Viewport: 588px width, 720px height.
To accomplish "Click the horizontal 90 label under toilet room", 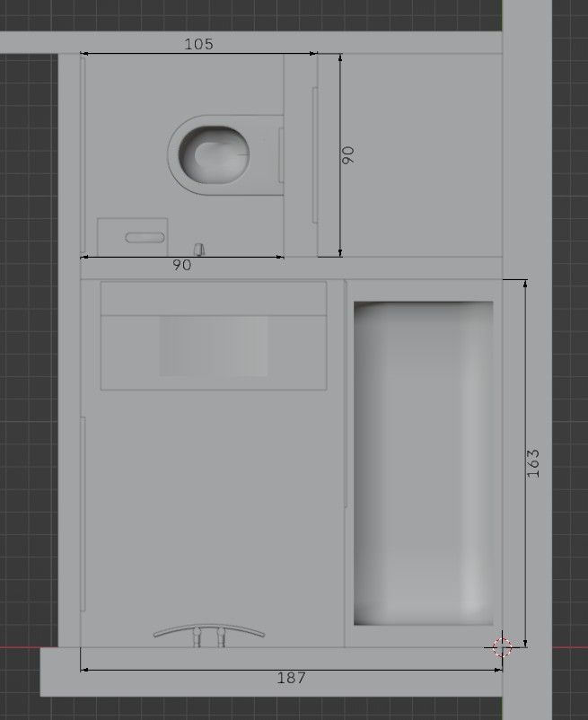I will pyautogui.click(x=182, y=265).
